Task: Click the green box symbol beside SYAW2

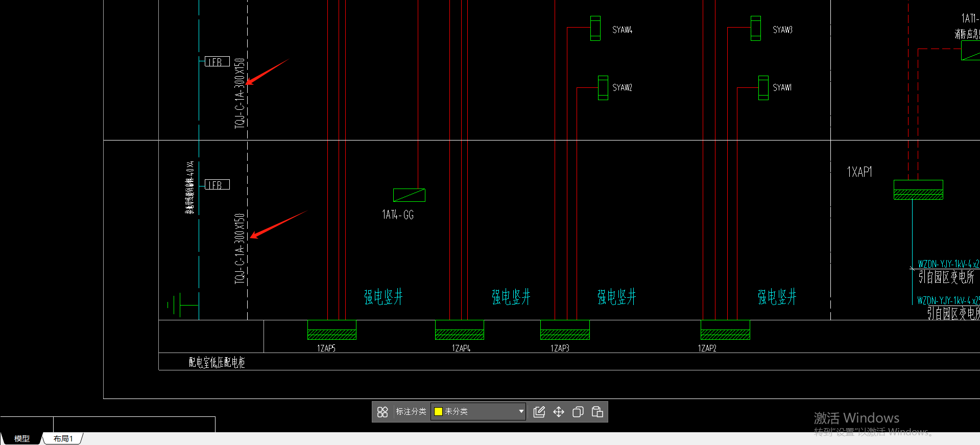Action: pos(603,88)
